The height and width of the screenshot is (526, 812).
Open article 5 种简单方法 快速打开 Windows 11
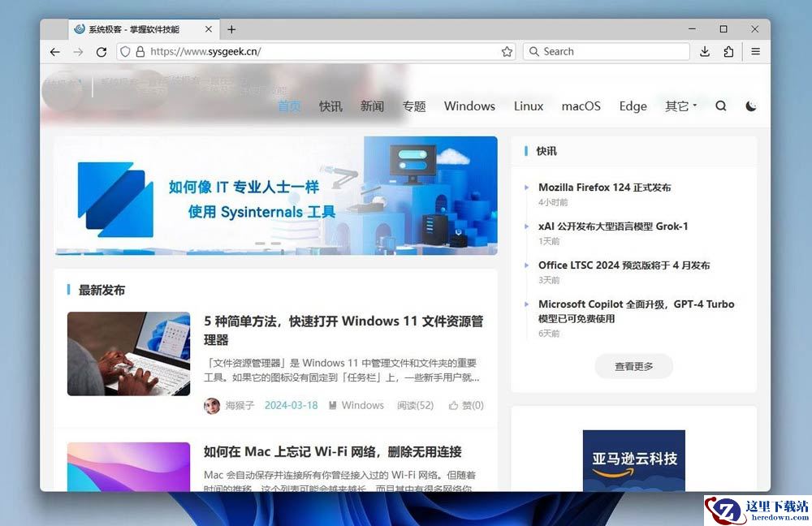pos(343,330)
